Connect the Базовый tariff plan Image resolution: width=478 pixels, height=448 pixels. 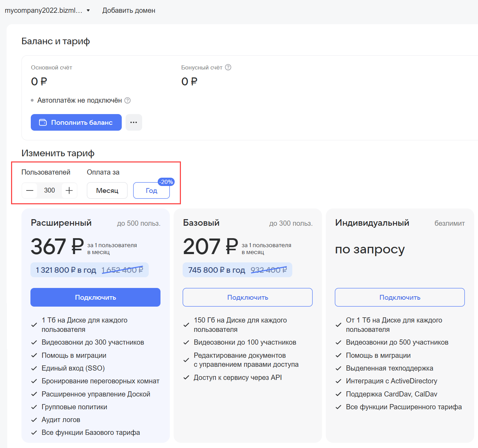pos(248,297)
